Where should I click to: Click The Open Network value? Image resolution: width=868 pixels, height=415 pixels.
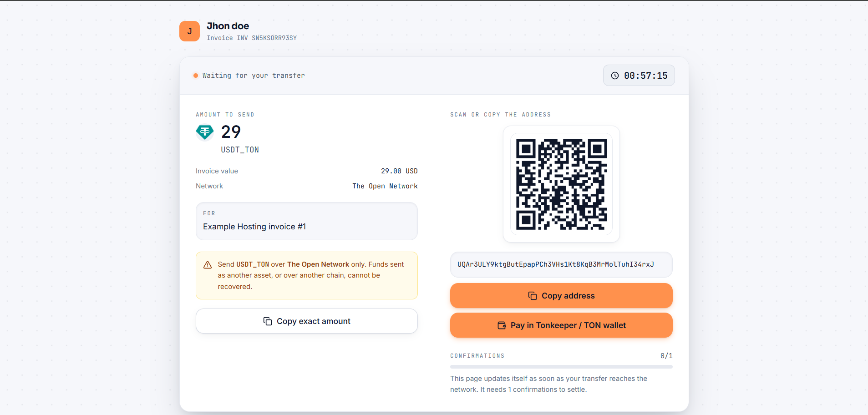(385, 186)
